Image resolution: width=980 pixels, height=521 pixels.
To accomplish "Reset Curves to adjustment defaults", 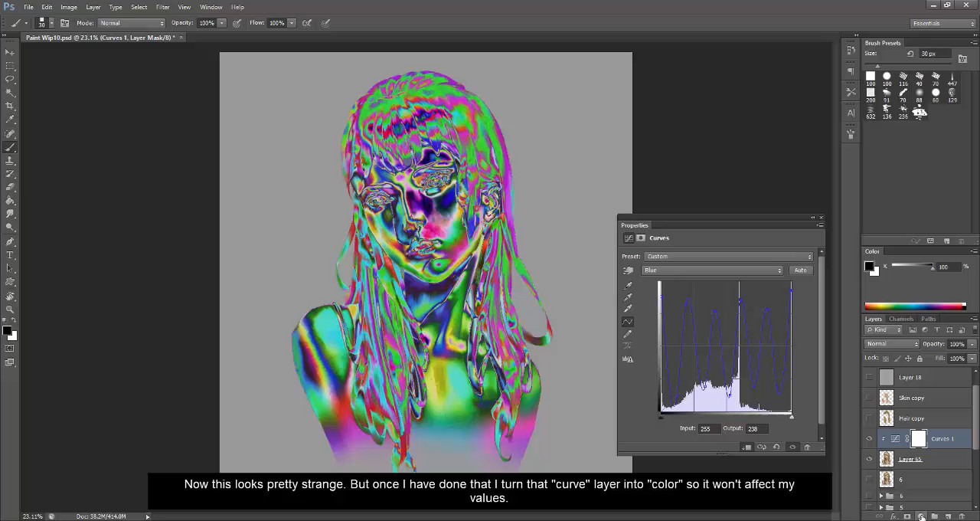I will click(776, 447).
